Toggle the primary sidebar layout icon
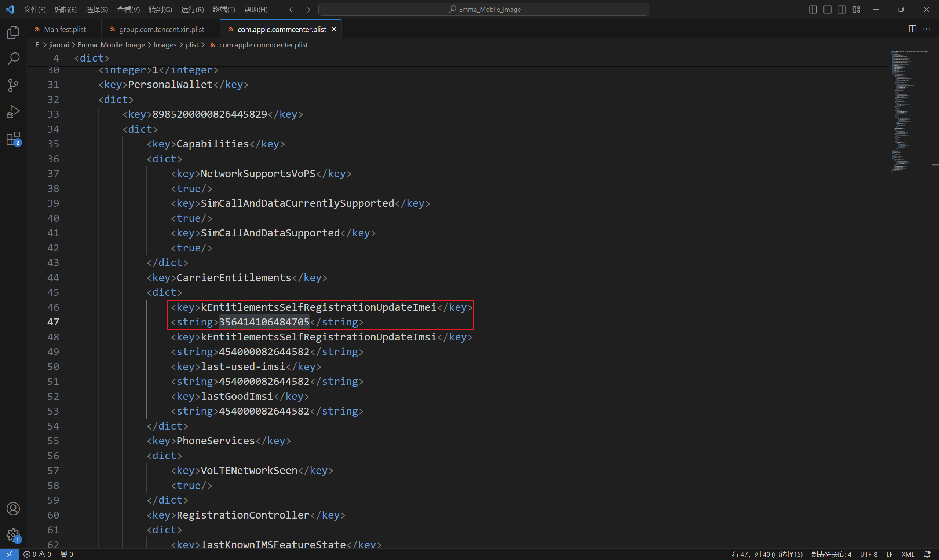Screen dimensions: 939x560 coord(813,10)
